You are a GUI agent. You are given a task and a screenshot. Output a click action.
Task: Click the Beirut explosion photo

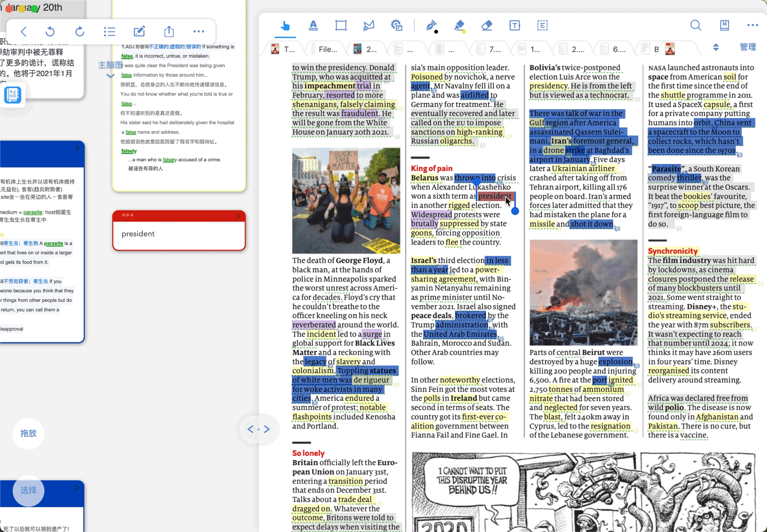pos(583,292)
